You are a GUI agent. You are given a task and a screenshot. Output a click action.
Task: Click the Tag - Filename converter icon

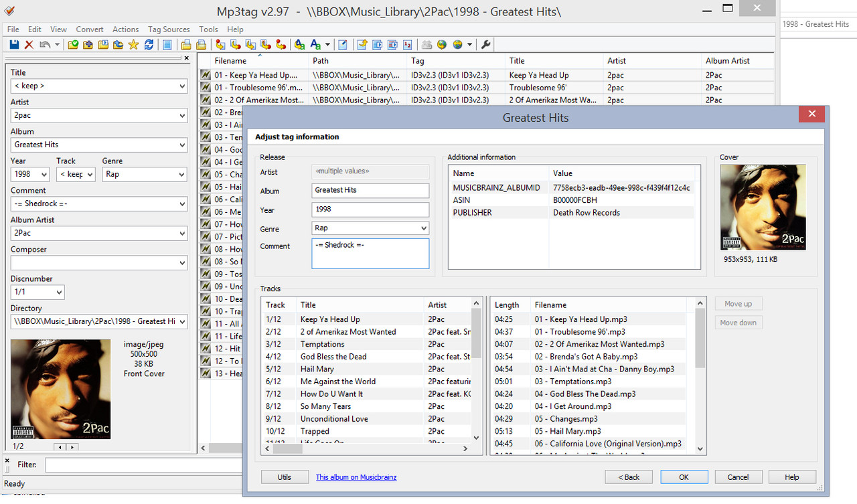pos(220,45)
